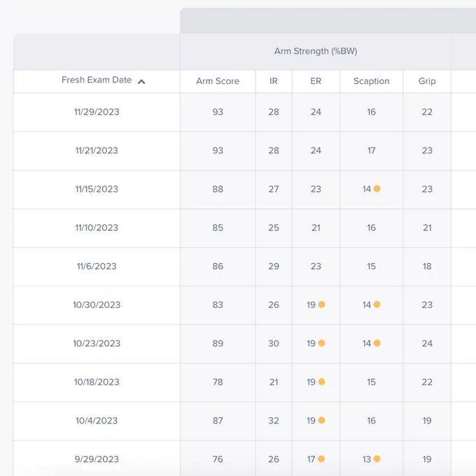Click the Arm Strength (%BW) group header
476x476 pixels.
tap(316, 51)
